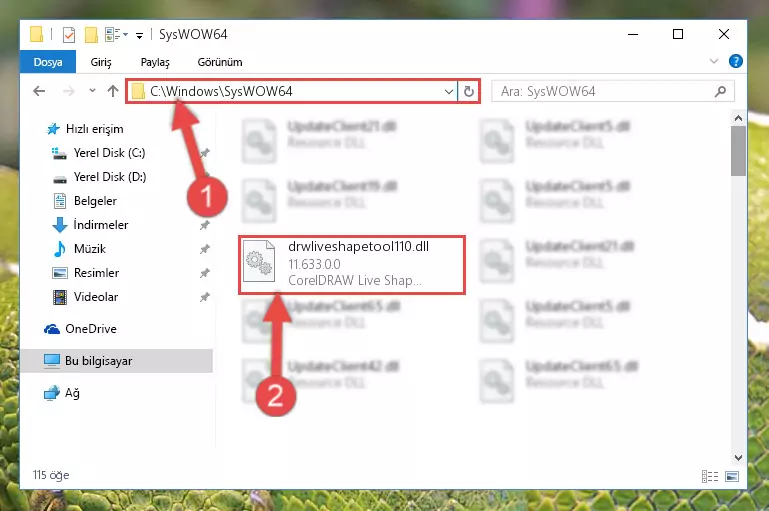Maximize the SysWOW64 window
Viewport: 769px width, 511px height.
(x=678, y=34)
